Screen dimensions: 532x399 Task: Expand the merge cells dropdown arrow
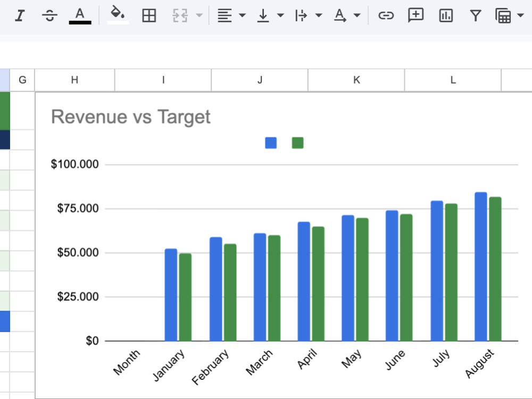point(199,15)
